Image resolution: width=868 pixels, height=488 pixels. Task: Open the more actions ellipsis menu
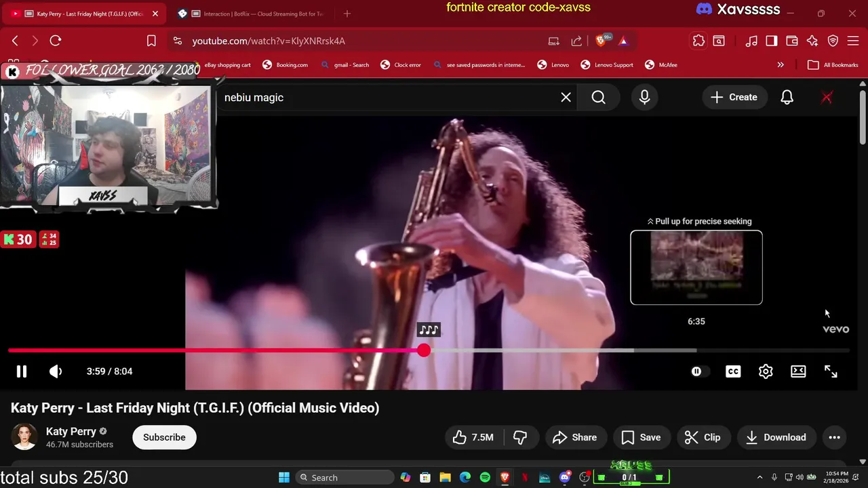835,437
